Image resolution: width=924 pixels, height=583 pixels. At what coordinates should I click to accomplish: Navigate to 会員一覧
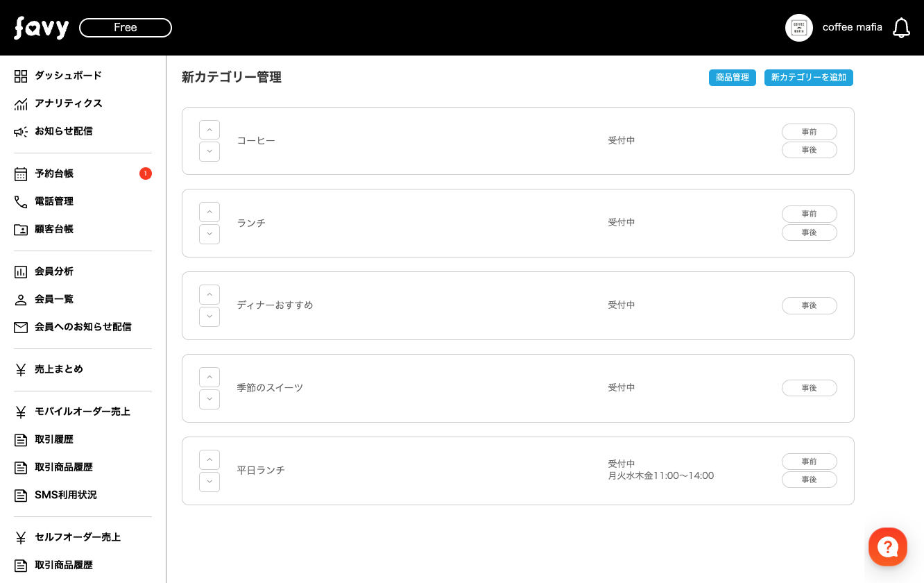pyautogui.click(x=54, y=299)
